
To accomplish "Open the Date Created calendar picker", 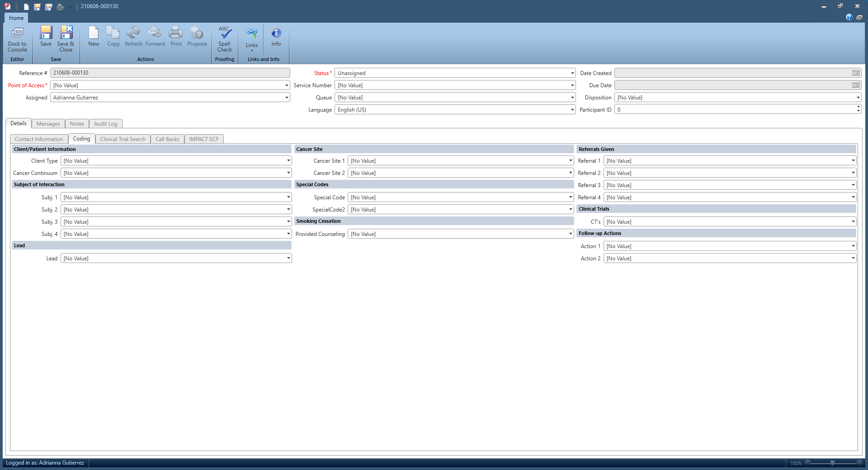I will coord(855,73).
